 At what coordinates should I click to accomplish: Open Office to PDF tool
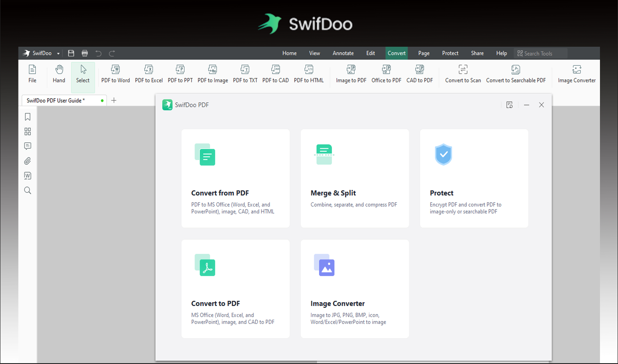click(386, 74)
